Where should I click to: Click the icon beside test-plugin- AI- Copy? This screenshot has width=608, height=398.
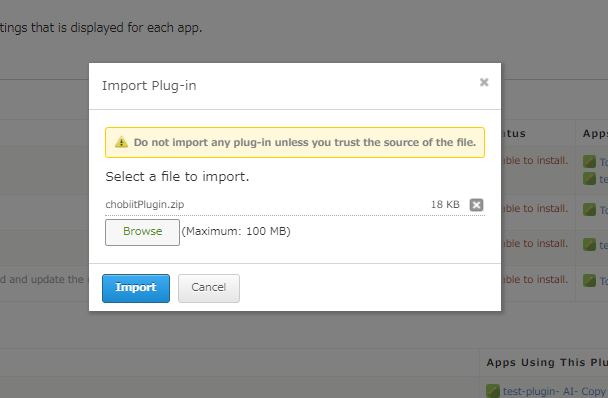[493, 391]
